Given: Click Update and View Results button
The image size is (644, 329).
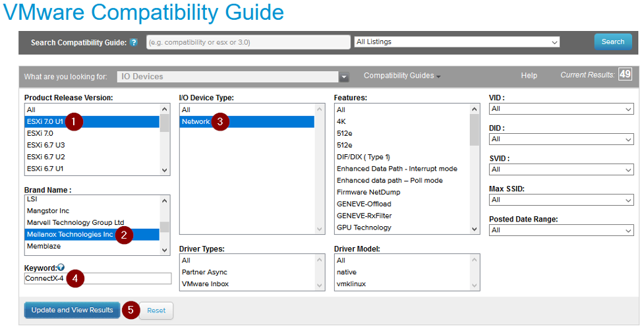Looking at the screenshot, I should click(x=72, y=310).
